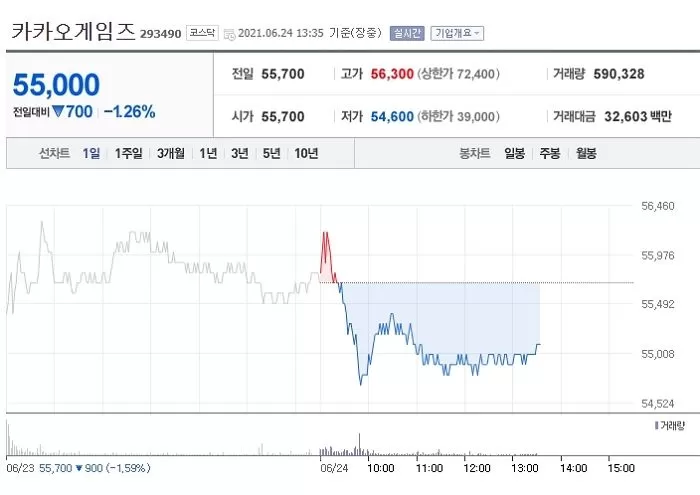Toggle the 실시간 real-time button
Screen dimensions: 700x495
pos(406,33)
